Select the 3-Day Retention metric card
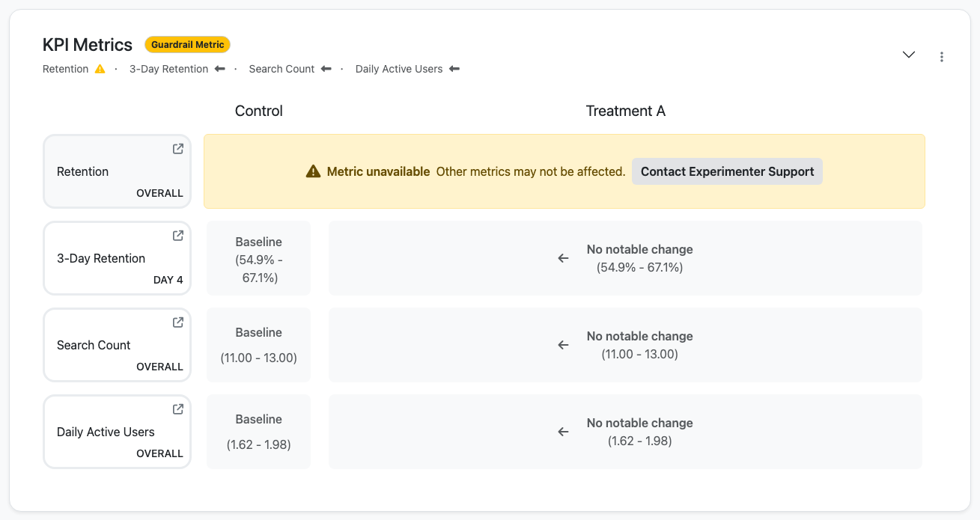This screenshot has width=980, height=520. point(118,258)
